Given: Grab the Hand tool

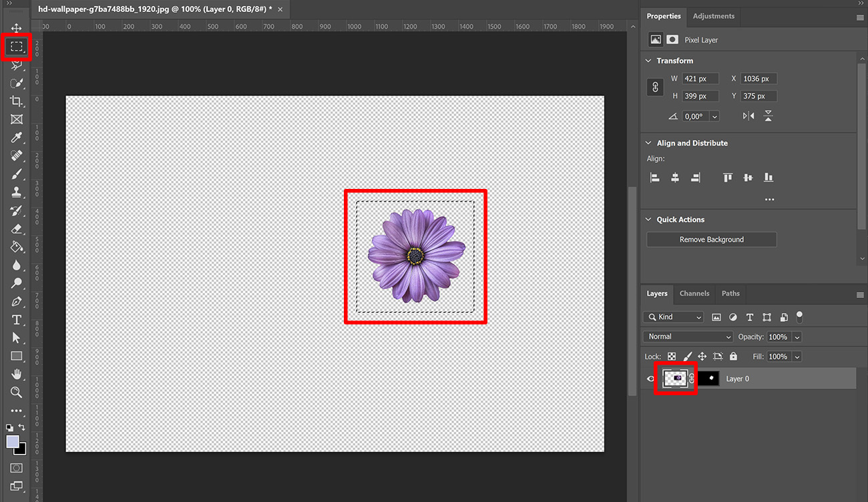Looking at the screenshot, I should (x=17, y=374).
